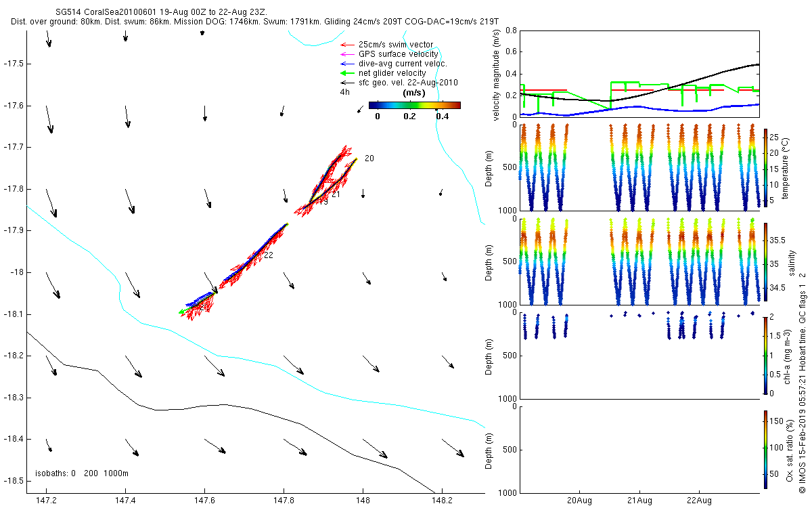Click the 'temperature (°C)' colorbar label
The image size is (812, 508).
786,169
